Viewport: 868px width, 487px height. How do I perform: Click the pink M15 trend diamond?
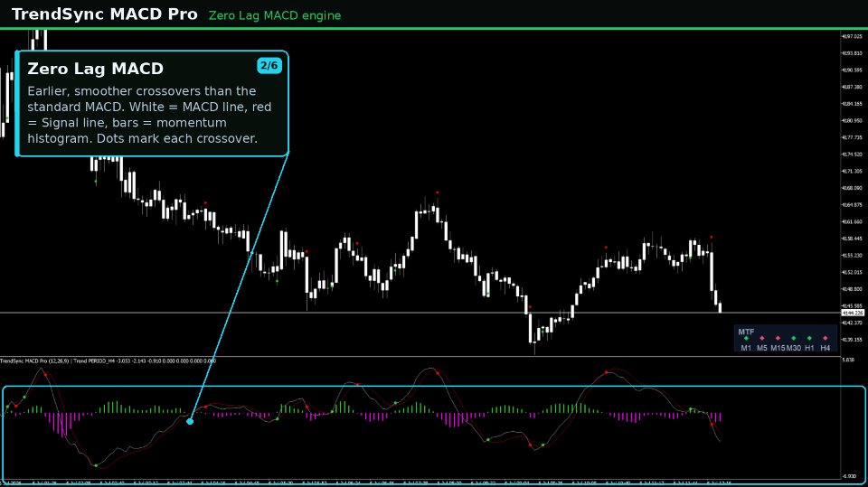pyautogui.click(x=778, y=338)
